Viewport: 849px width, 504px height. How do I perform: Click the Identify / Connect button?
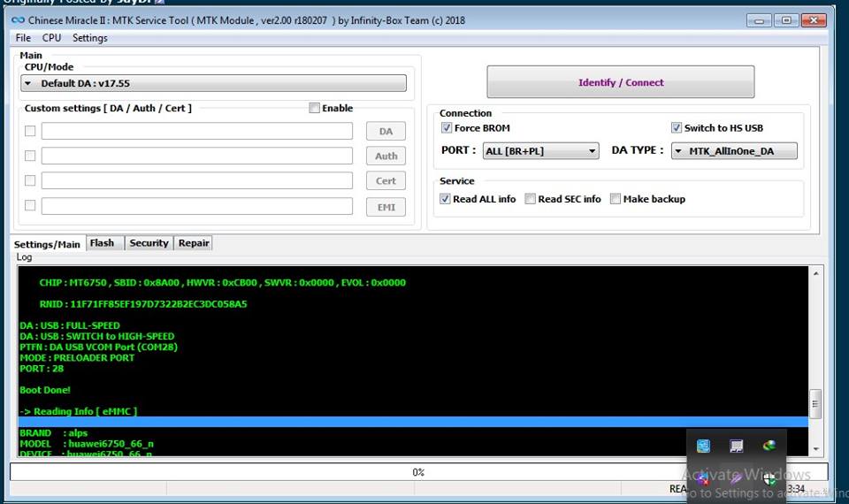pyautogui.click(x=621, y=82)
